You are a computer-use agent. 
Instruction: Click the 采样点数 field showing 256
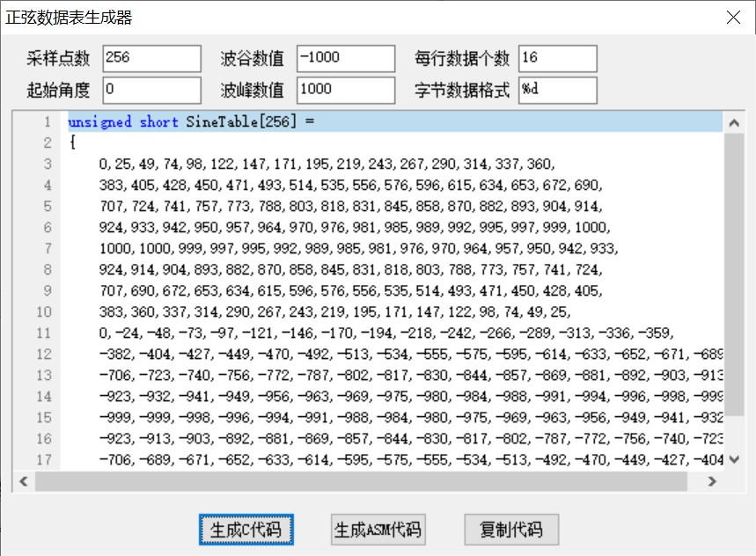151,58
